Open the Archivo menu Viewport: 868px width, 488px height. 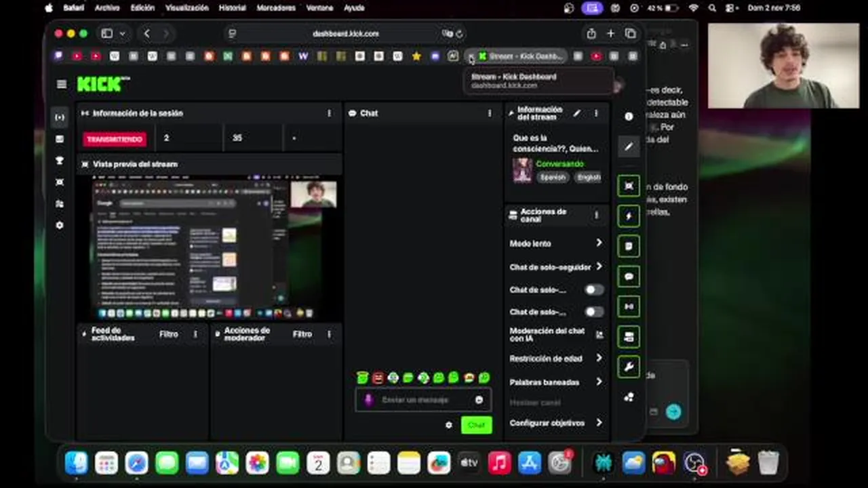pos(107,8)
